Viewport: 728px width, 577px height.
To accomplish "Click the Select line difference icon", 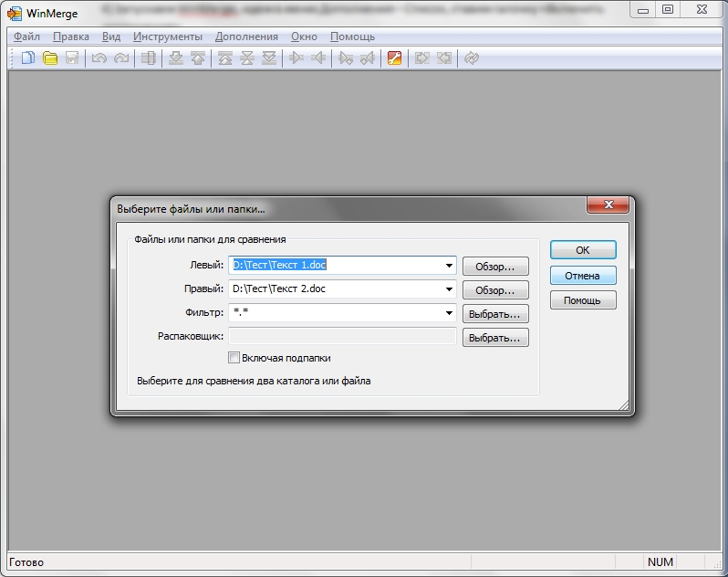I will pos(149,58).
